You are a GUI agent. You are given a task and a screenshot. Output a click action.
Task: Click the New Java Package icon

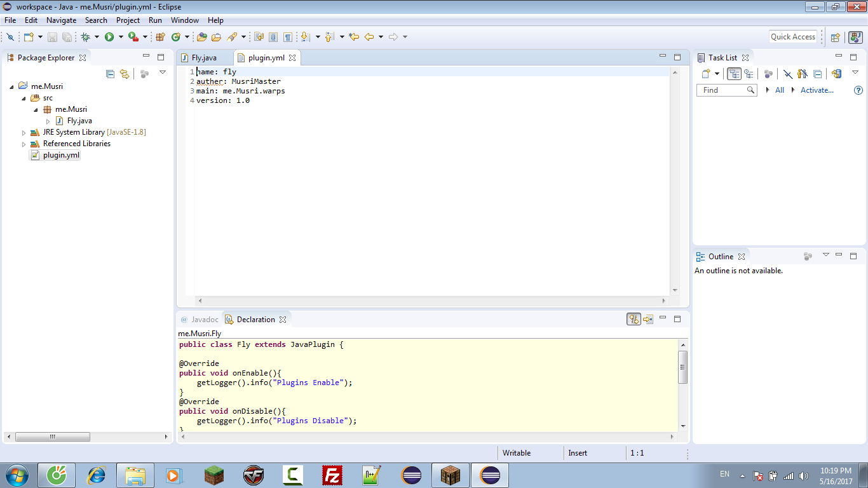pyautogui.click(x=160, y=37)
